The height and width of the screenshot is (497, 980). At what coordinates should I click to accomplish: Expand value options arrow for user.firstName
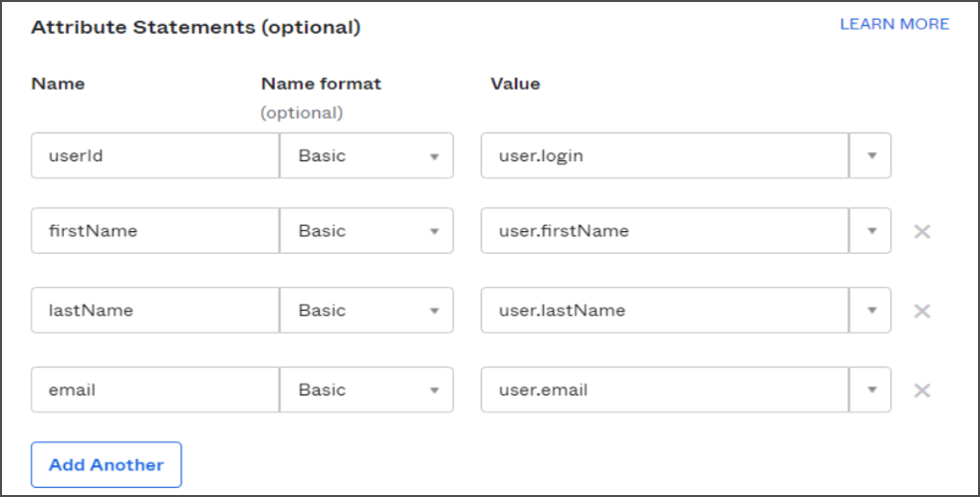click(870, 231)
